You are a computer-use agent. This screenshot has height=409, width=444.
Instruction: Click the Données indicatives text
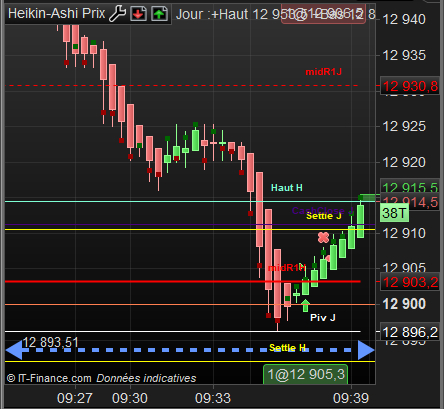click(x=146, y=378)
